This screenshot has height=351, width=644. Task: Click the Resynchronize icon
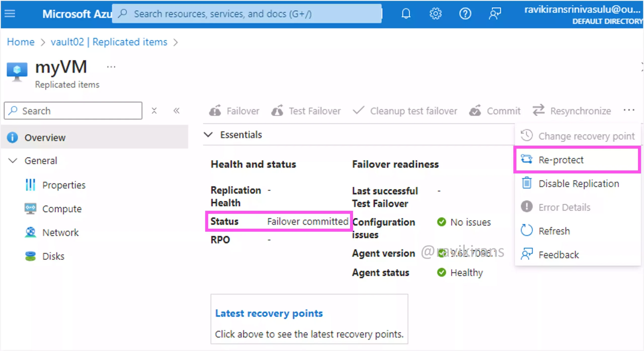tap(538, 111)
